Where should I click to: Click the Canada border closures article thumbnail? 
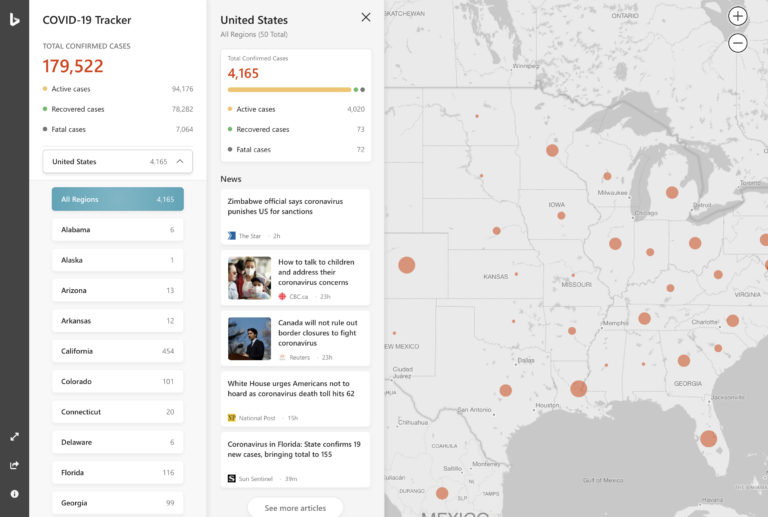coord(249,339)
